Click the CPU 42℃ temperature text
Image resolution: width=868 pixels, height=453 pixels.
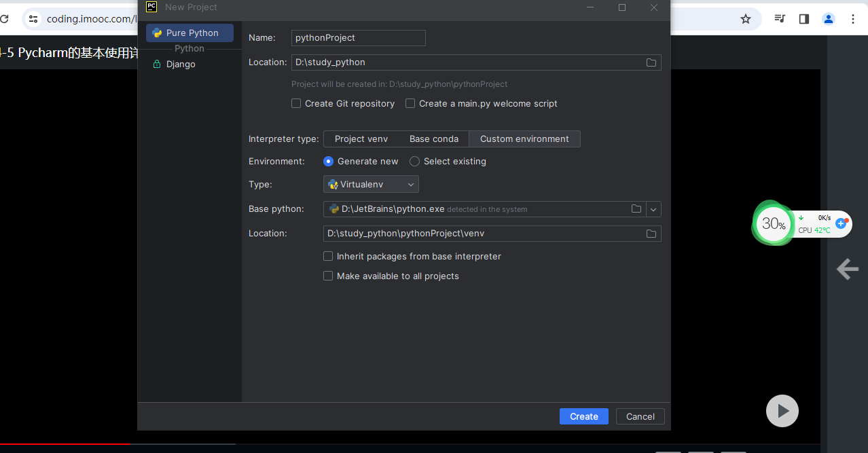click(x=814, y=230)
